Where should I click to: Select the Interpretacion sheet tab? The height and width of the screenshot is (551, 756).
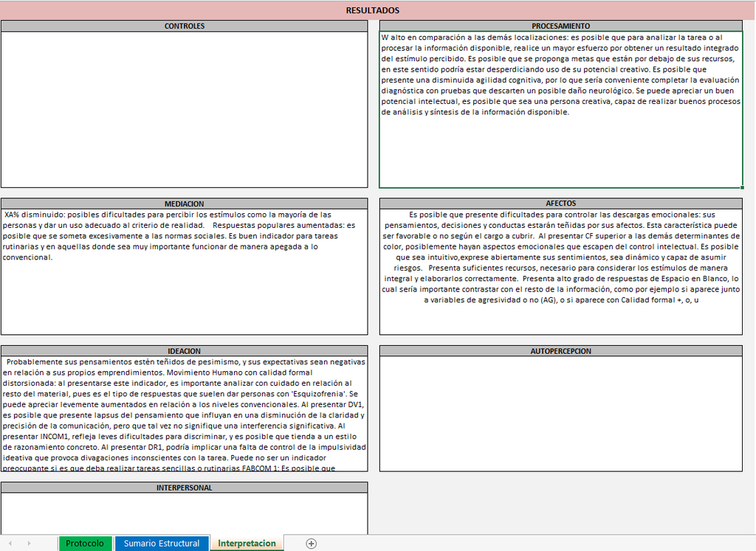click(247, 543)
